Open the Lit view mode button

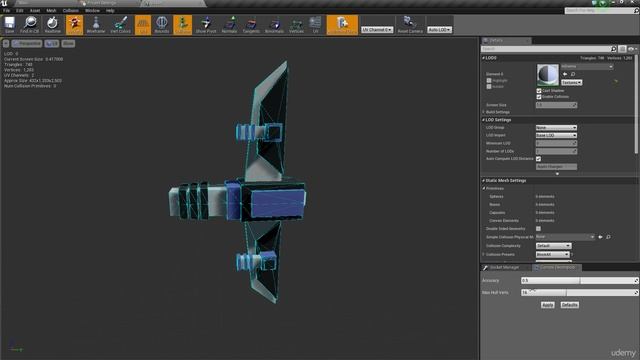click(x=52, y=43)
